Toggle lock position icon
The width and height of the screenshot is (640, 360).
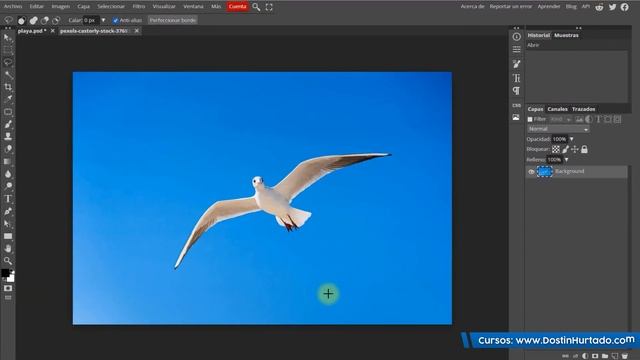tap(575, 149)
